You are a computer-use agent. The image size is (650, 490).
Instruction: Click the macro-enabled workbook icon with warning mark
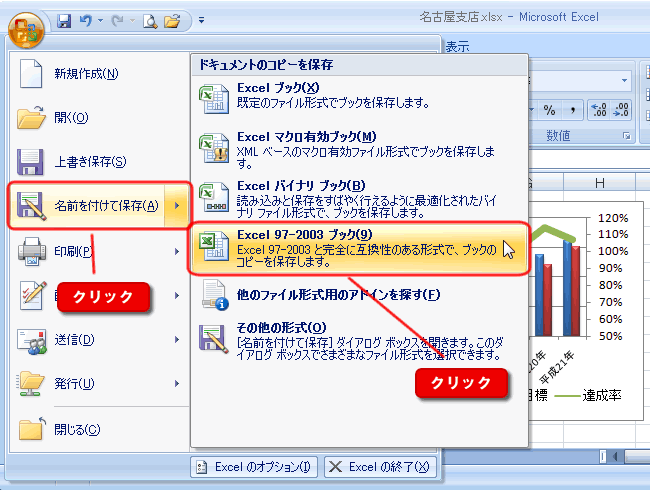click(214, 148)
